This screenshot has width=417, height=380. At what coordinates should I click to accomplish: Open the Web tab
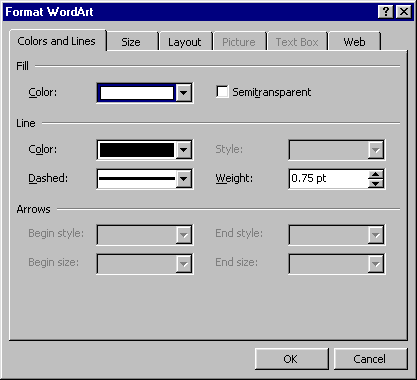point(354,42)
